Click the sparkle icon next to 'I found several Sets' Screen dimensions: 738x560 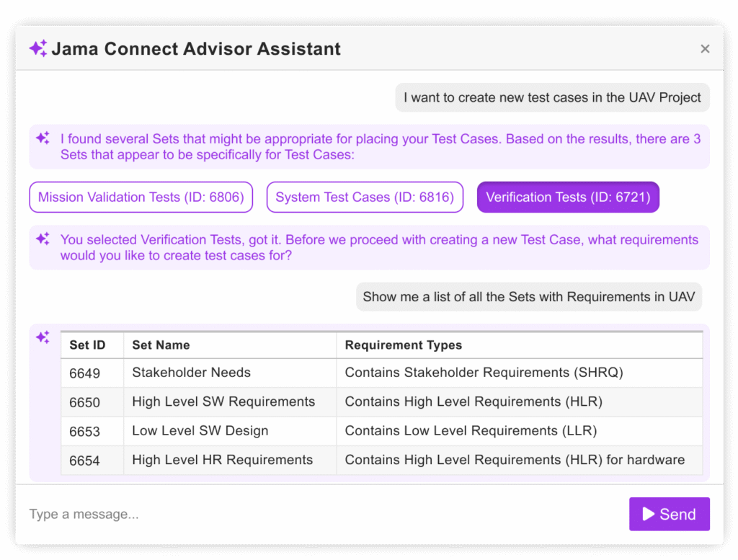(x=43, y=138)
